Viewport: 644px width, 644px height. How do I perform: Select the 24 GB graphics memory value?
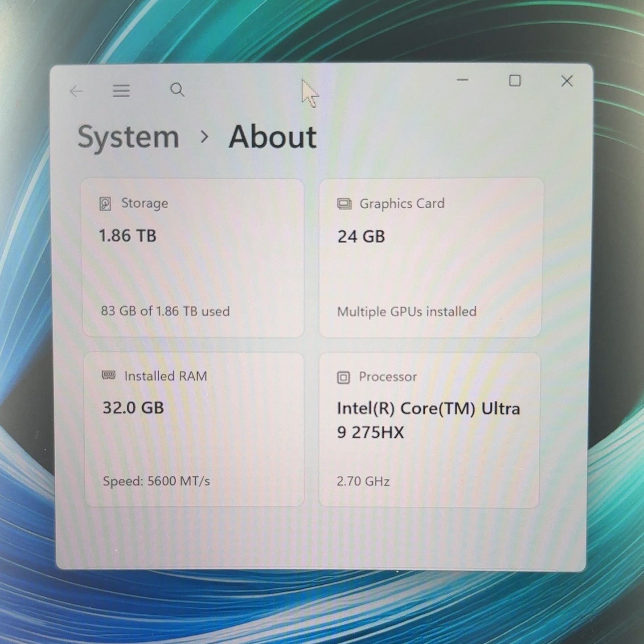[361, 237]
